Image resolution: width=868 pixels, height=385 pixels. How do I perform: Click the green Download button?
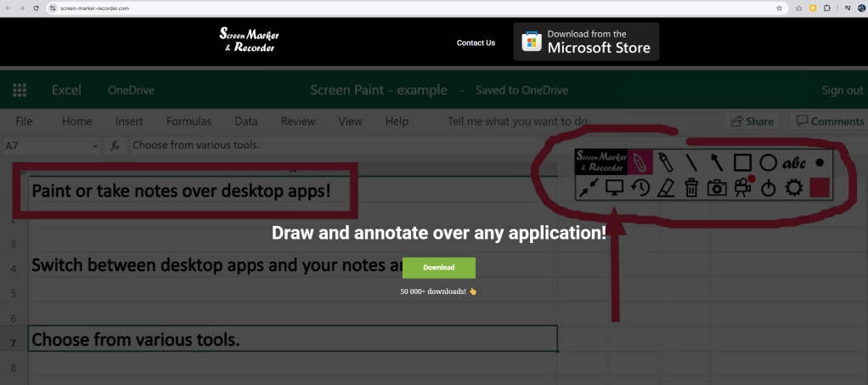tap(439, 268)
